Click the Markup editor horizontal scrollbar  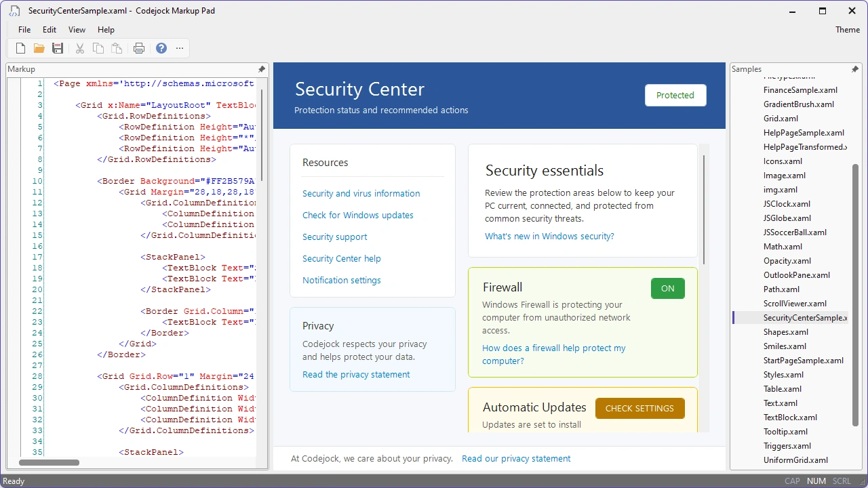[49, 463]
